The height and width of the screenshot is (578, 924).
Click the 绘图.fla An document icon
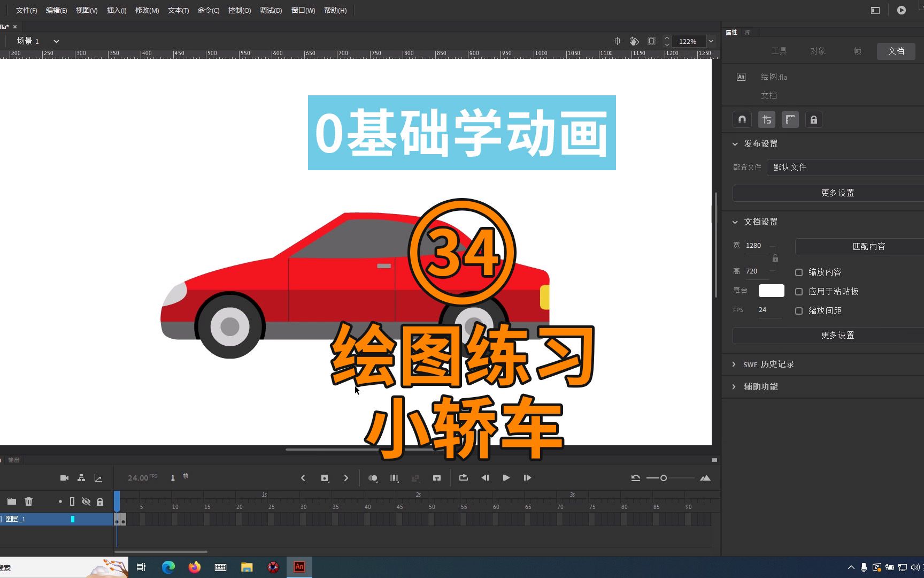pos(741,77)
